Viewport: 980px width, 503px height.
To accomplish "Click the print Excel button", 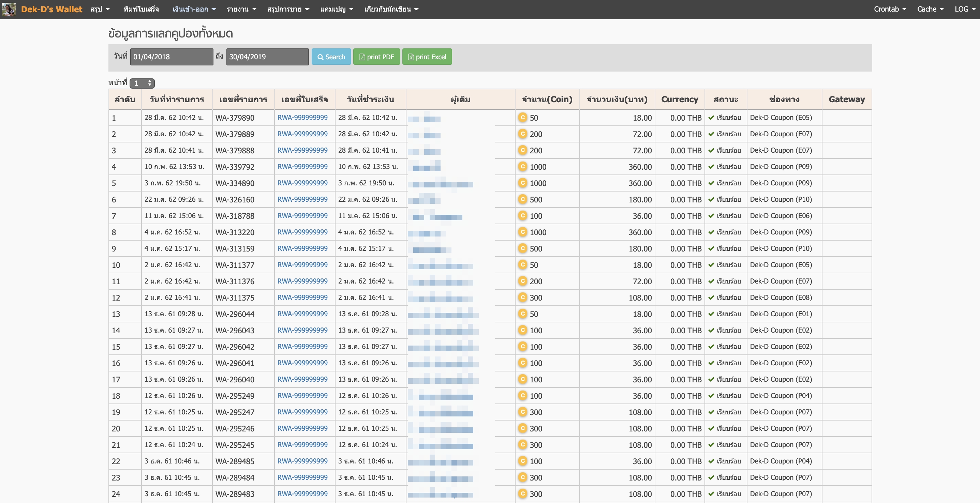I will pos(427,57).
